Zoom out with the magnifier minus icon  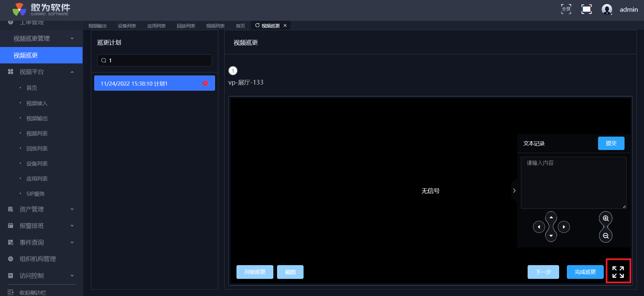pyautogui.click(x=606, y=236)
